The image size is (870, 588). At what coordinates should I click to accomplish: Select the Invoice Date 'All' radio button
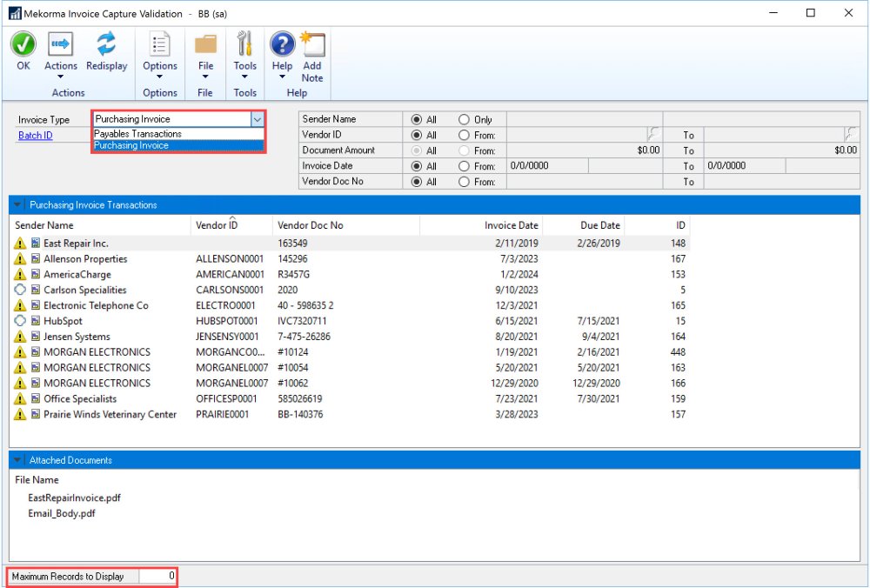pos(416,166)
